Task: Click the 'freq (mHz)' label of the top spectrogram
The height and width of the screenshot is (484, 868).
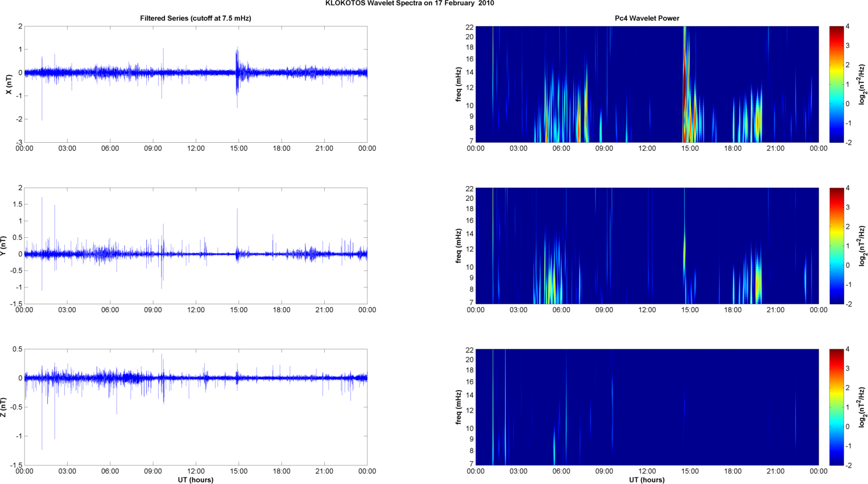Action: [458, 84]
